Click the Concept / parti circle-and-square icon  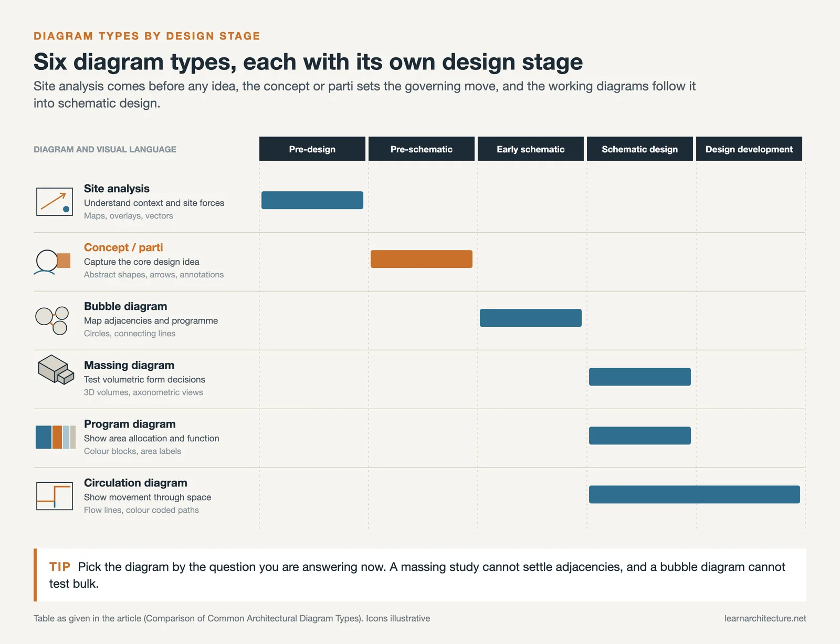click(x=52, y=262)
